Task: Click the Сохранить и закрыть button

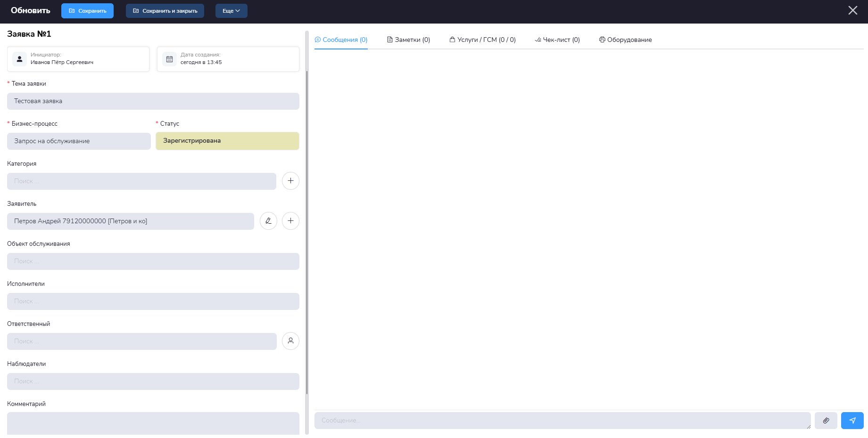Action: click(x=165, y=11)
